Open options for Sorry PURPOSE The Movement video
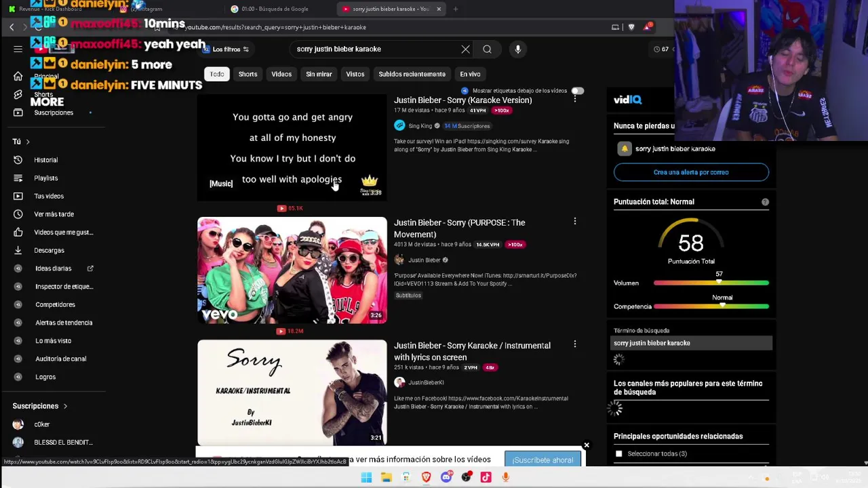This screenshot has height=488, width=868. (x=575, y=222)
